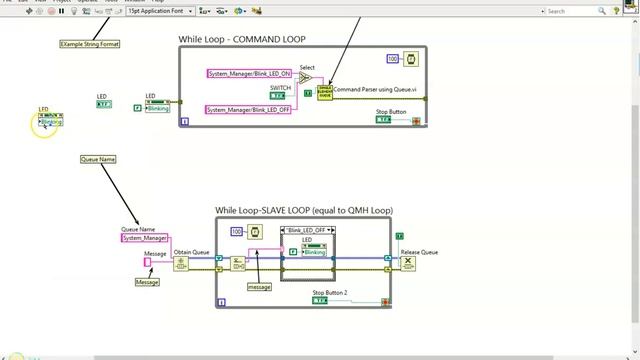The width and height of the screenshot is (640, 360).
Task: Click the Run arrow button
Action: [x=29, y=11]
